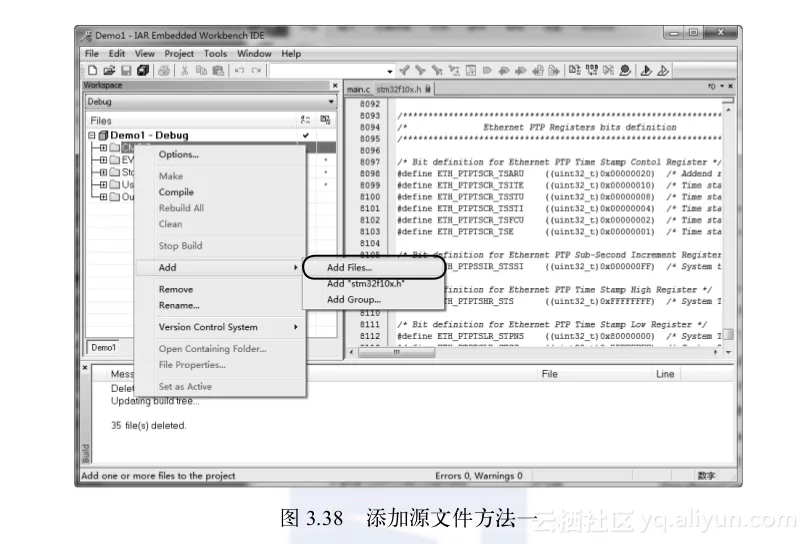Click the Make build toolbar icon
The height and width of the screenshot is (544, 808).
pos(592,71)
